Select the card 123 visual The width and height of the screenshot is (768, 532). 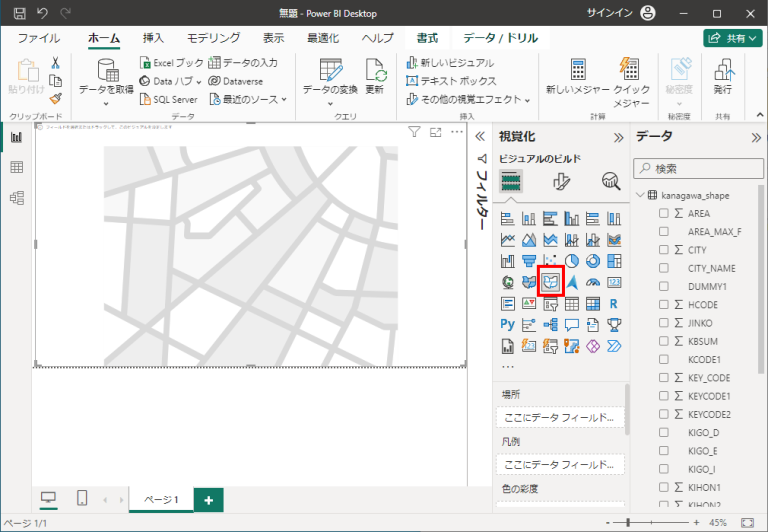(x=614, y=282)
